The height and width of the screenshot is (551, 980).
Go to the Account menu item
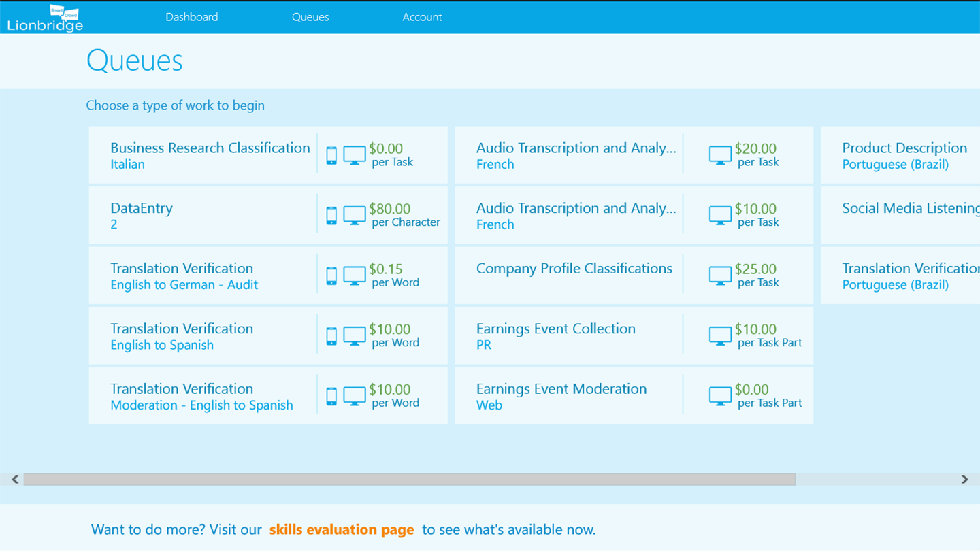click(422, 17)
